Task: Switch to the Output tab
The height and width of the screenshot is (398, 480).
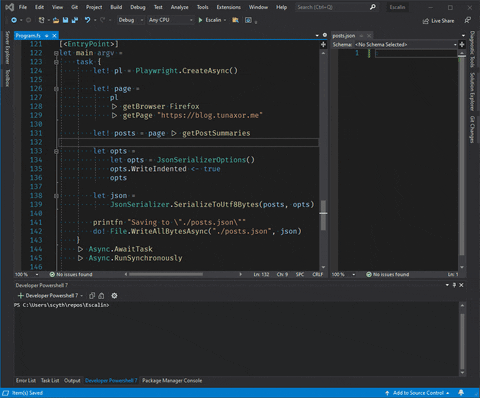Action: tap(72, 381)
